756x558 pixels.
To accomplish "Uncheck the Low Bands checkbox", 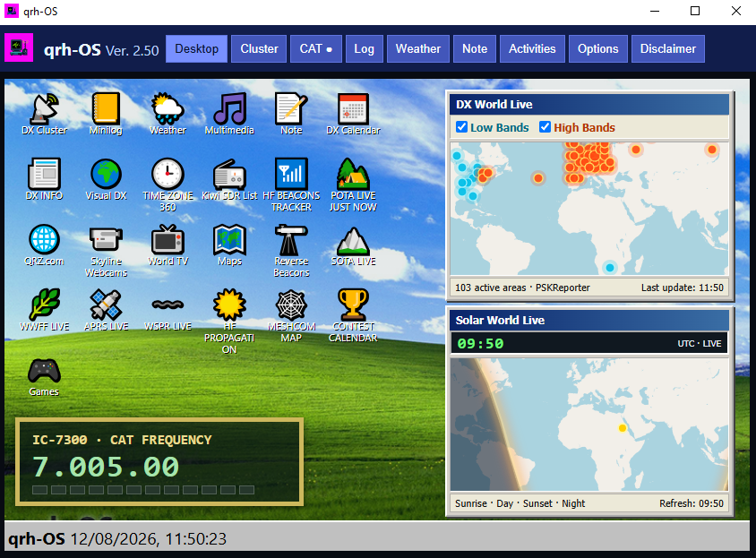I will pyautogui.click(x=461, y=127).
